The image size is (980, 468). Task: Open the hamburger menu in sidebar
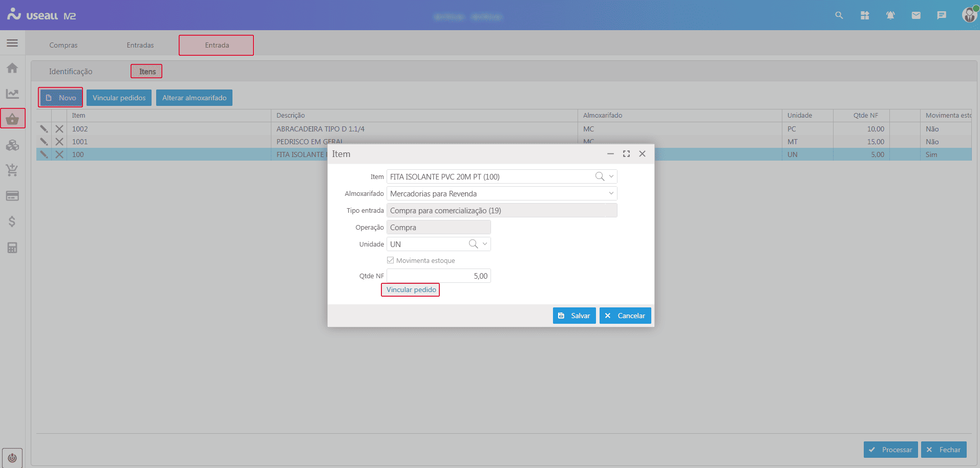[x=12, y=43]
